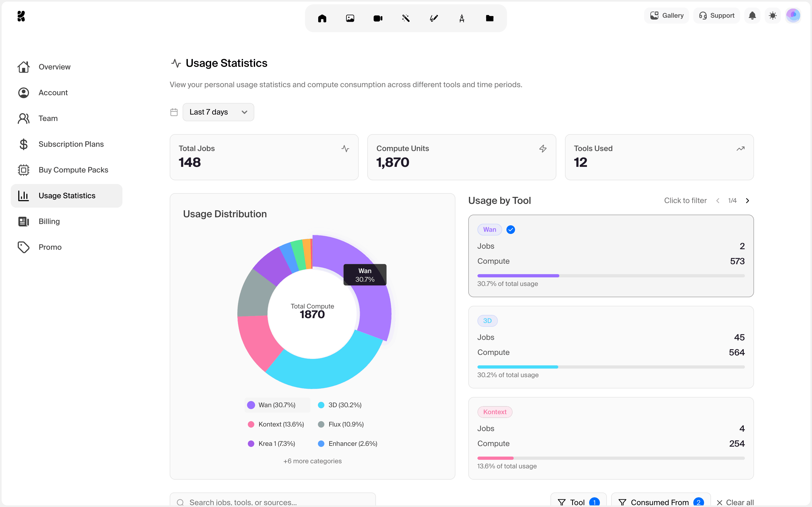Click the Wan purple progress bar

click(518, 275)
